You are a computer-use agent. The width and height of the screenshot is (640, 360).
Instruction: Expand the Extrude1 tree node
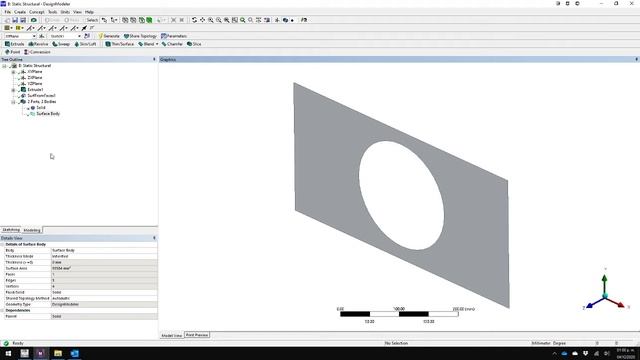pyautogui.click(x=13, y=90)
